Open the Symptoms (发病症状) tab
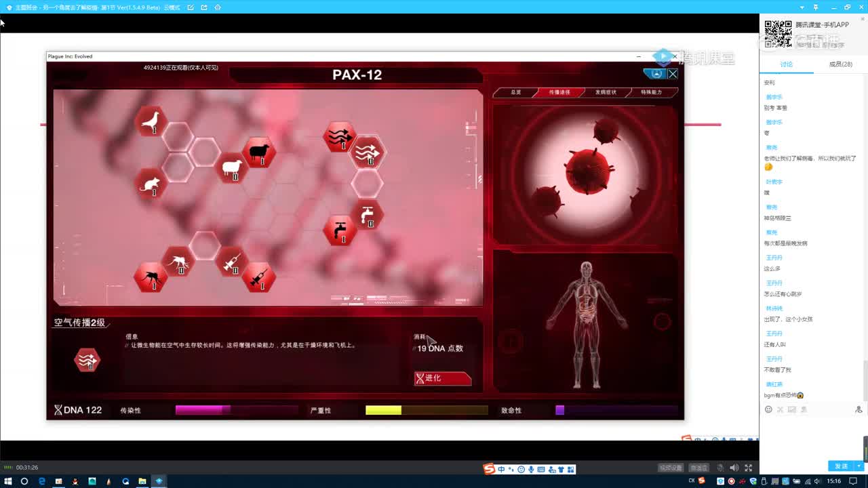This screenshot has width=868, height=488. point(606,92)
